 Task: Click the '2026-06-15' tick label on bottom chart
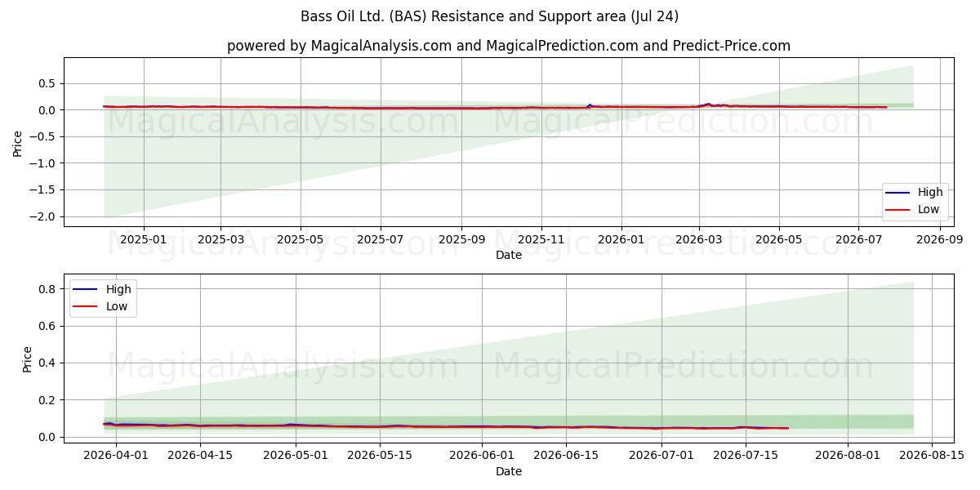567,456
